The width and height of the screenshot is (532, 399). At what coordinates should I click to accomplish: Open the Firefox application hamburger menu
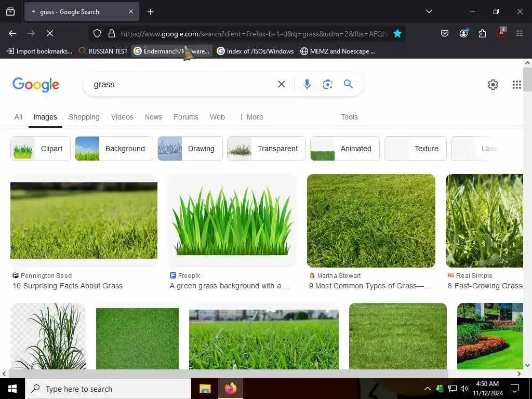click(519, 33)
